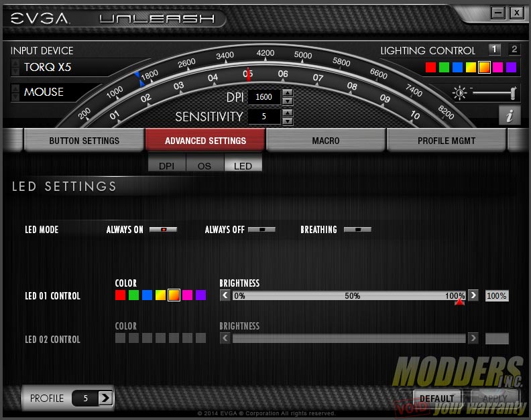
Task: Choose orange for LED 01 color
Action: [174, 295]
